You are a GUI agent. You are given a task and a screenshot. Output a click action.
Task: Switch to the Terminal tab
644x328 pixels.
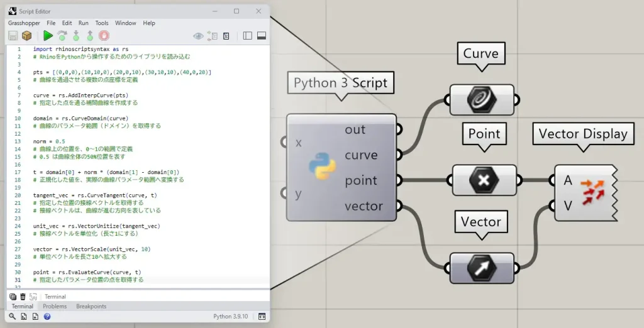point(22,306)
